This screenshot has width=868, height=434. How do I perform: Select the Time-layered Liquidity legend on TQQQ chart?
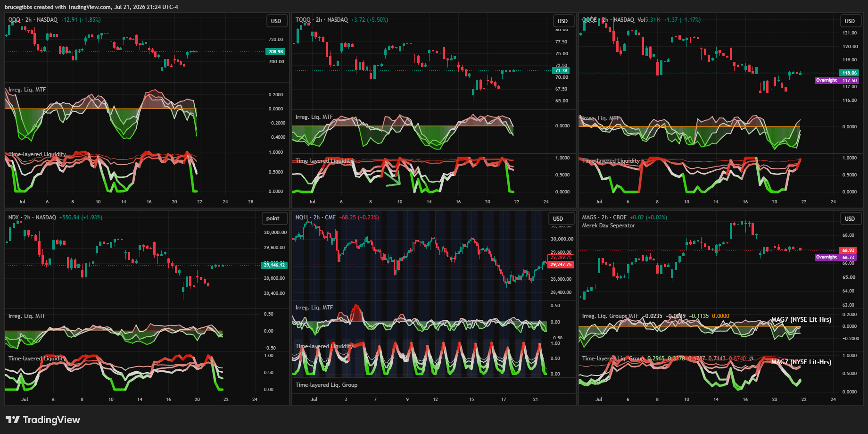324,161
